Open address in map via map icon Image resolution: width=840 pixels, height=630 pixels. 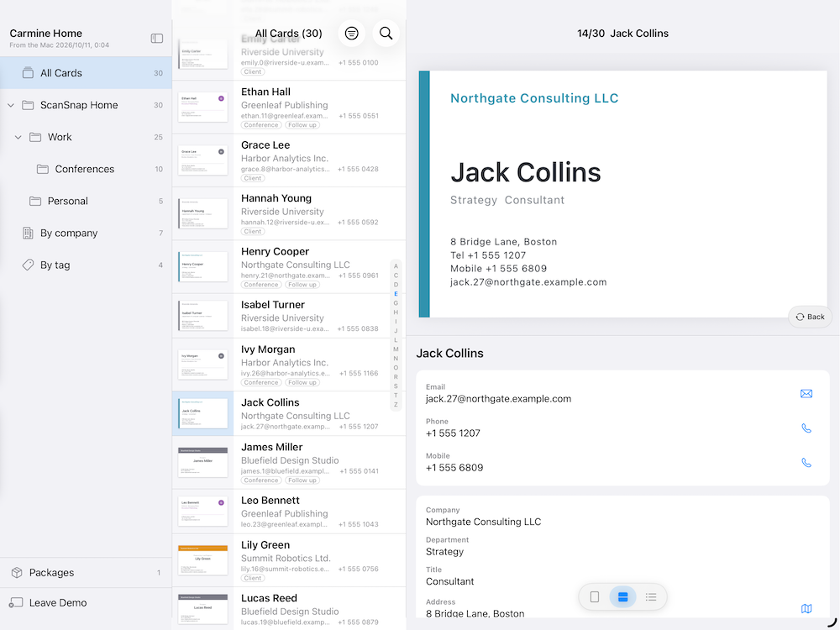(806, 608)
